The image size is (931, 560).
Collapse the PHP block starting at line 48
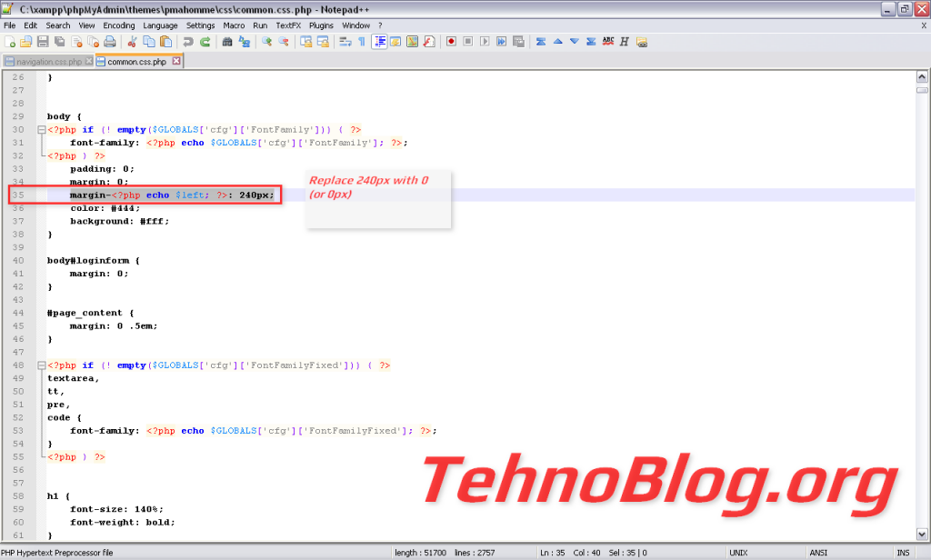(41, 365)
